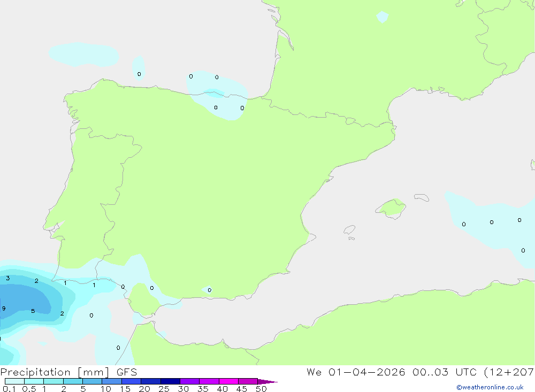Click the Menorca island outline
Image resolution: width=535 pixels, height=392 pixels.
[422, 197]
